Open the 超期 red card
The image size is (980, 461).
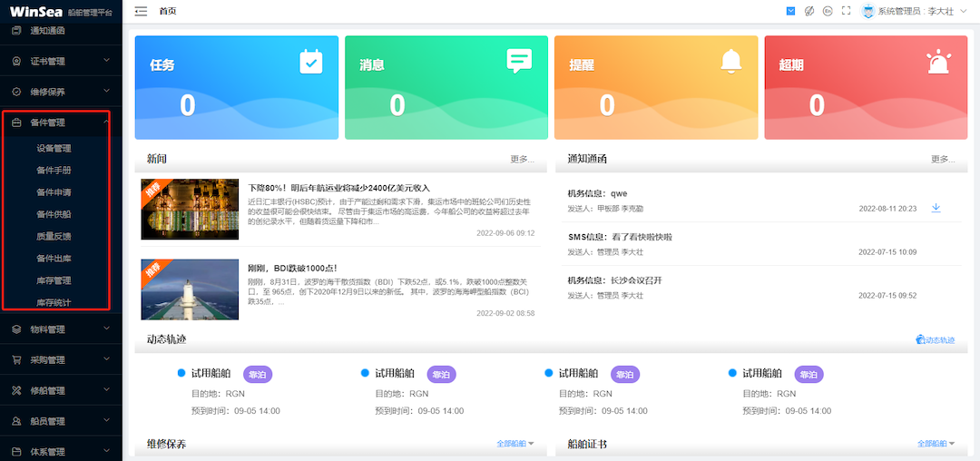click(x=867, y=87)
